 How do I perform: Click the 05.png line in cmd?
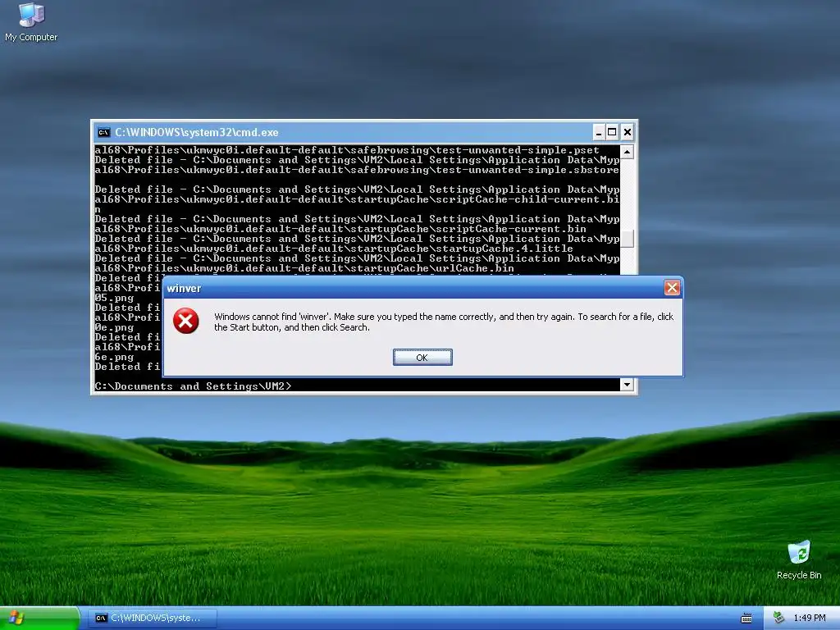tap(114, 298)
